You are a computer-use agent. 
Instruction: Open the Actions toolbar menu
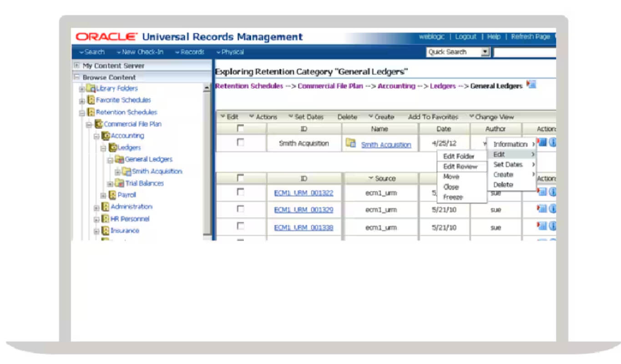click(x=263, y=117)
